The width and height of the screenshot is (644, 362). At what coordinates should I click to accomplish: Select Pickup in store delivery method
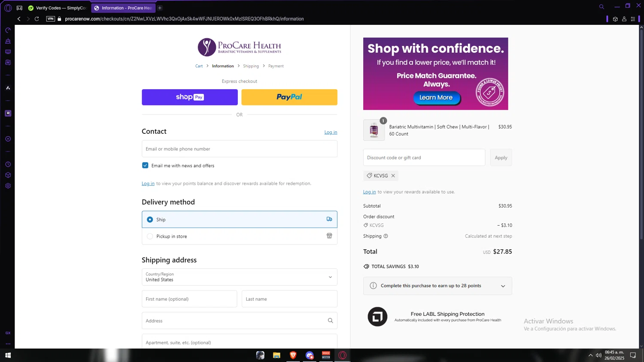240,236
